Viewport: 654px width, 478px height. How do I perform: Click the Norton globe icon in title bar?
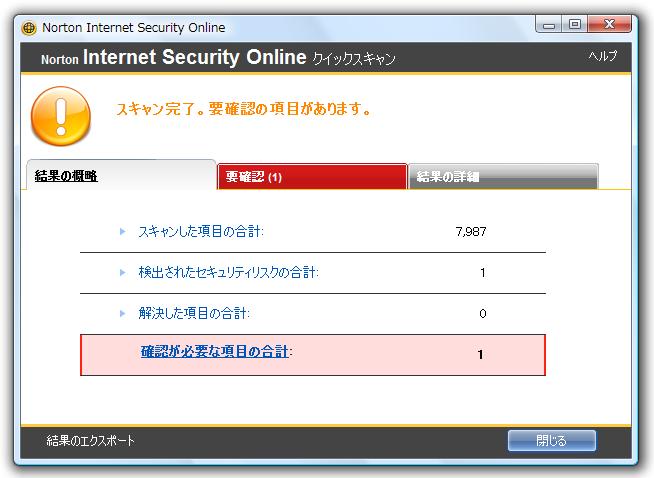click(x=29, y=28)
